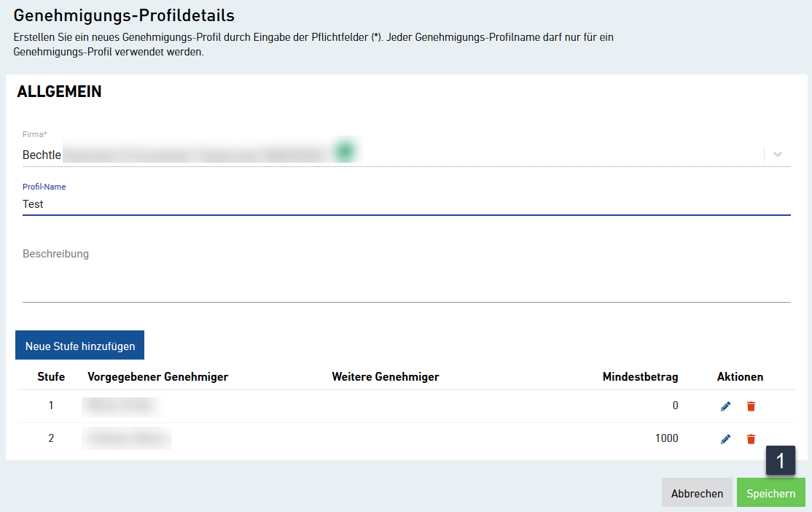Save the profile with Speichern
The width and height of the screenshot is (812, 512).
(770, 492)
